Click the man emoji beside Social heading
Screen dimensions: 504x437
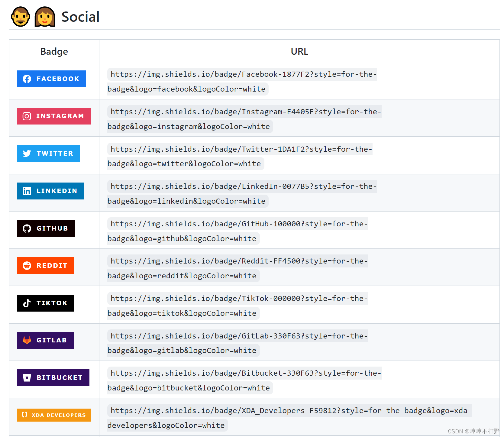(21, 17)
